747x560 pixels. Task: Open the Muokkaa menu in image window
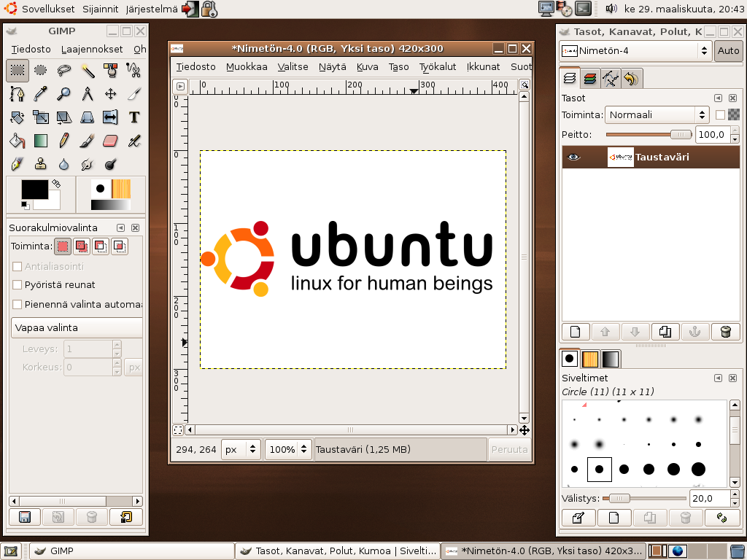coord(247,67)
